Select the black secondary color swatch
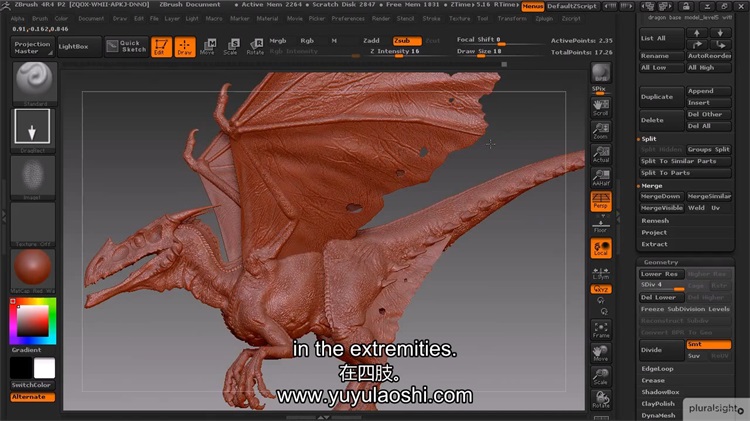This screenshot has height=421, width=750. pos(21,368)
